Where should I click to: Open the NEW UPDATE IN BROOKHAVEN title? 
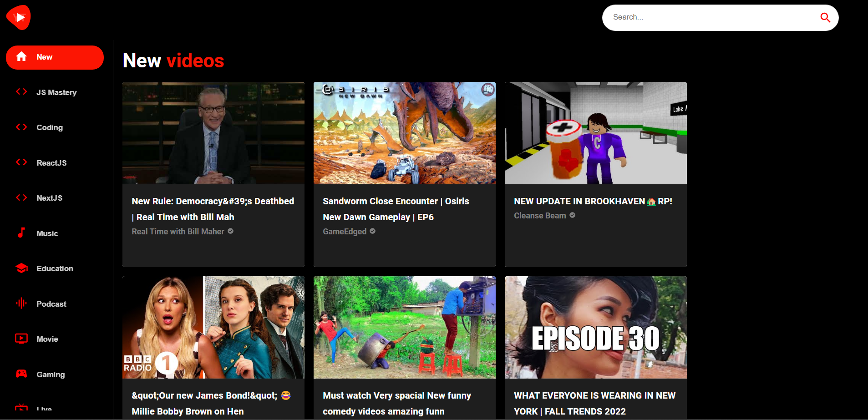tap(593, 201)
